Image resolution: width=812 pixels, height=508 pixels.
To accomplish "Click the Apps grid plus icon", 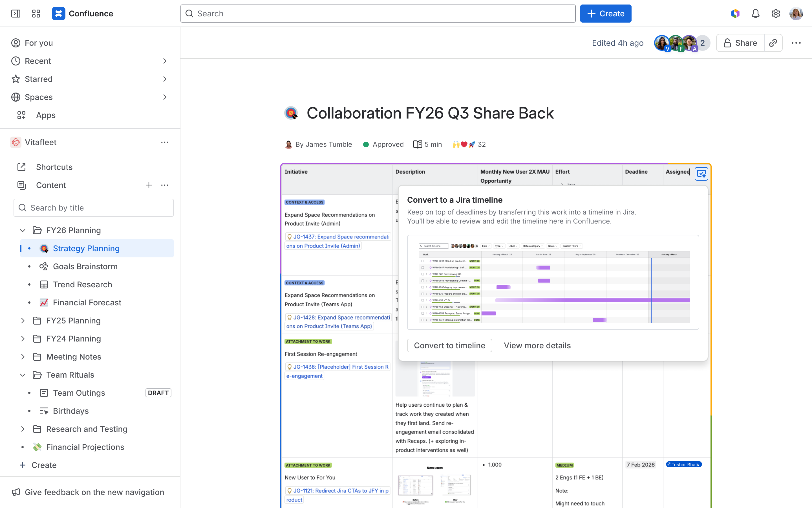I will tap(21, 115).
